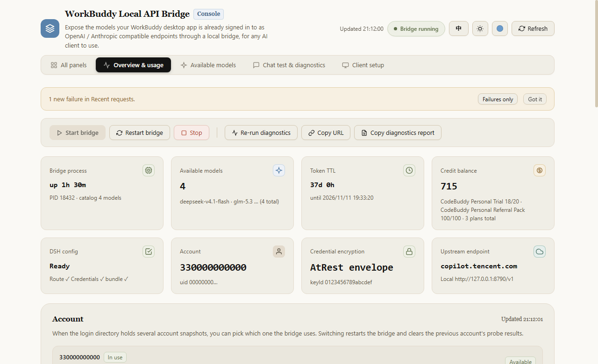Click the pulse icon in Re-run diagnostics

(x=235, y=133)
